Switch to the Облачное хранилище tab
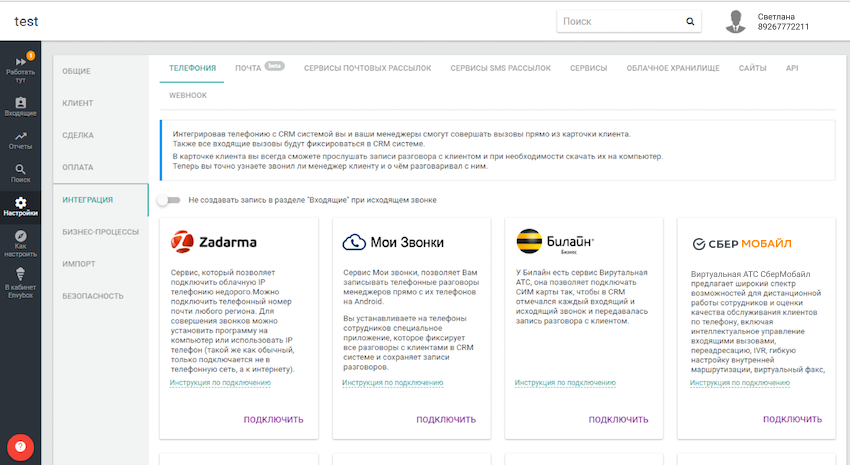Screen dimensions: 850x465 (672, 68)
